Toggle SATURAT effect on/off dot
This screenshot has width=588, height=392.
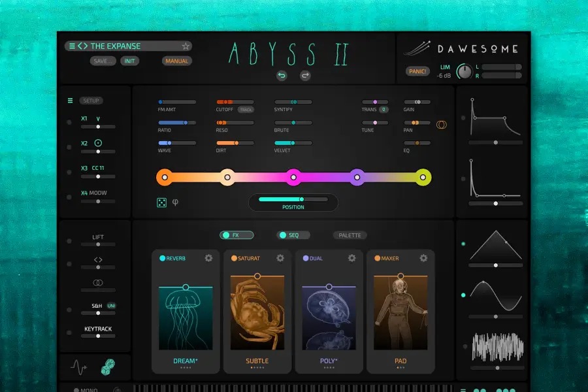pos(234,258)
